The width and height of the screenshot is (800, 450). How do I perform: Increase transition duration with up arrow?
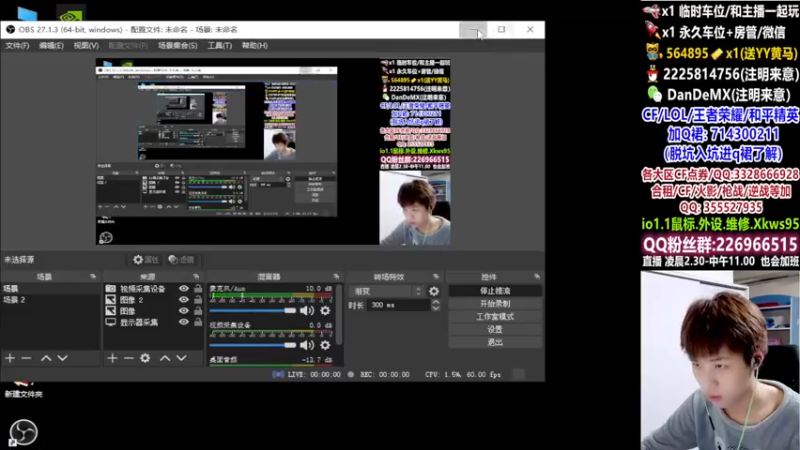coord(436,302)
